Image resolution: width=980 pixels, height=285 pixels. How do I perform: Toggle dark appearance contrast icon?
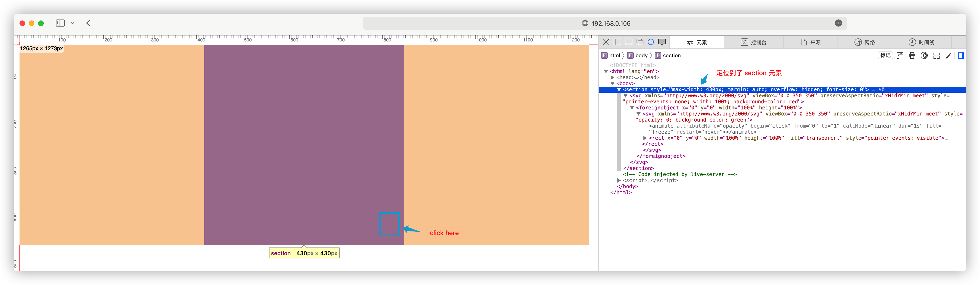tap(924, 56)
